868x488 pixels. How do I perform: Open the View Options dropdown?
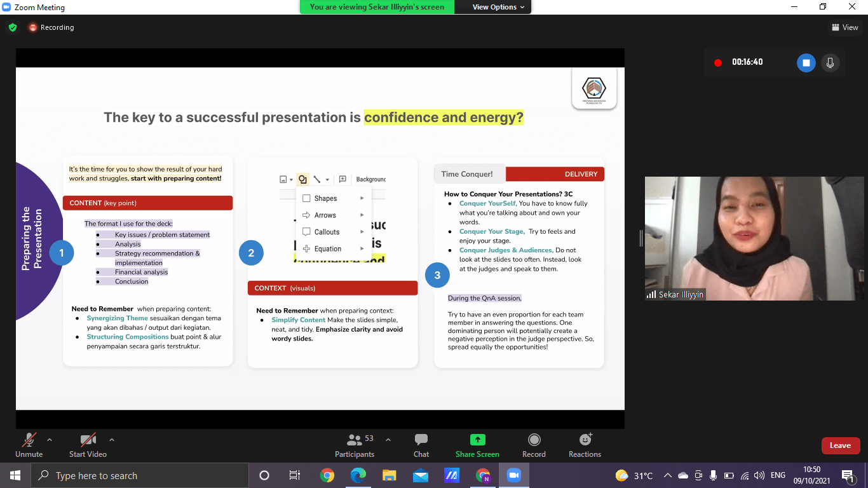coord(498,7)
